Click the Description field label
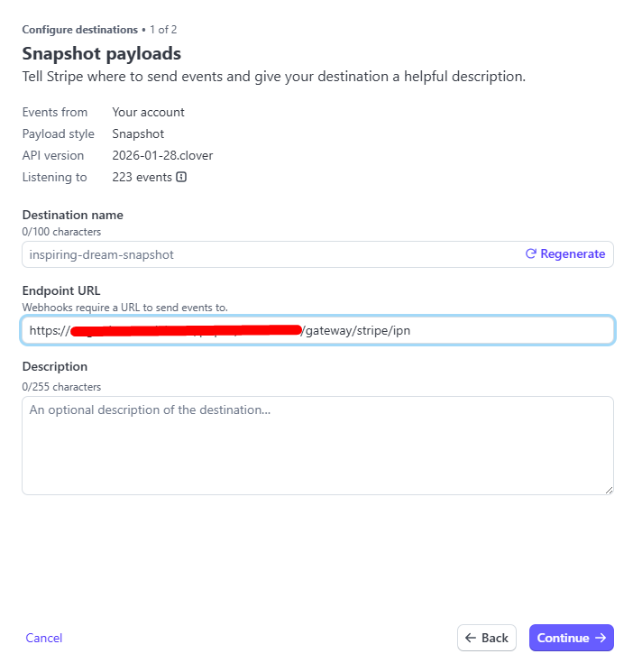This screenshot has width=642, height=672. (55, 367)
